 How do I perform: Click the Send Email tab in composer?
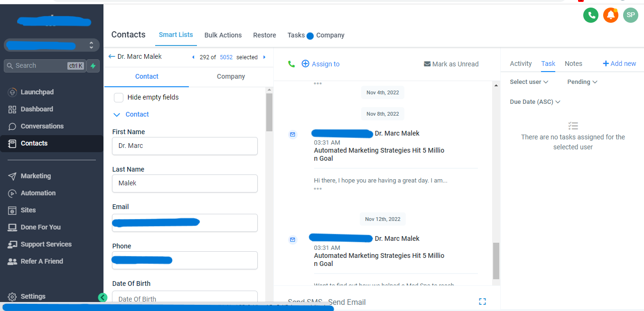[347, 302]
